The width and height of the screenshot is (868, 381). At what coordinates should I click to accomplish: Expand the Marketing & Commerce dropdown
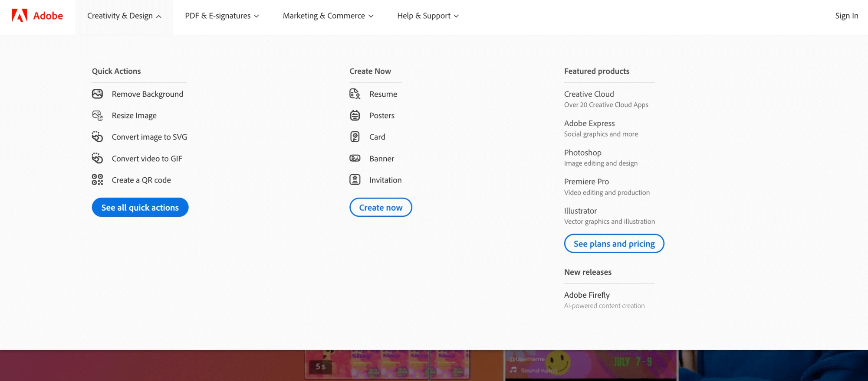[328, 16]
